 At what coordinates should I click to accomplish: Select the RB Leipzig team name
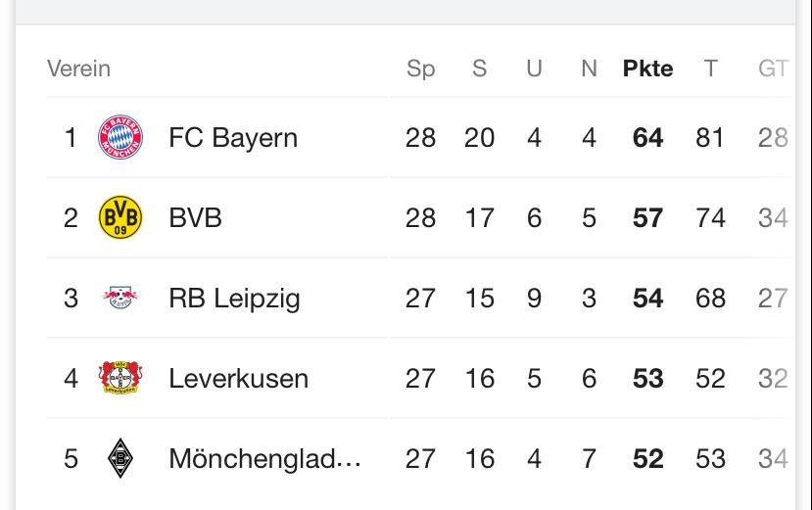click(x=234, y=299)
